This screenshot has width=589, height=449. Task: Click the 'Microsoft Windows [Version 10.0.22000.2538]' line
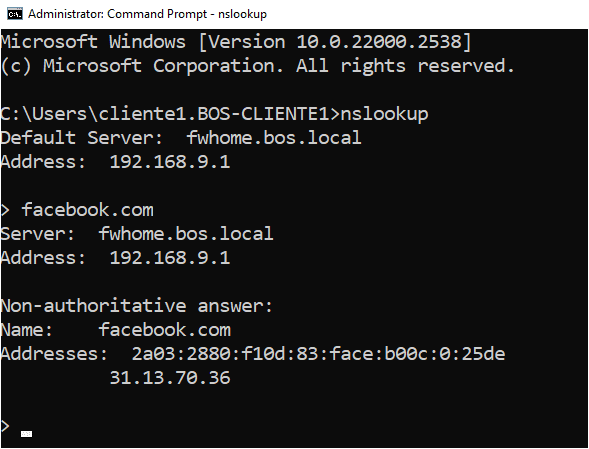[x=236, y=42]
